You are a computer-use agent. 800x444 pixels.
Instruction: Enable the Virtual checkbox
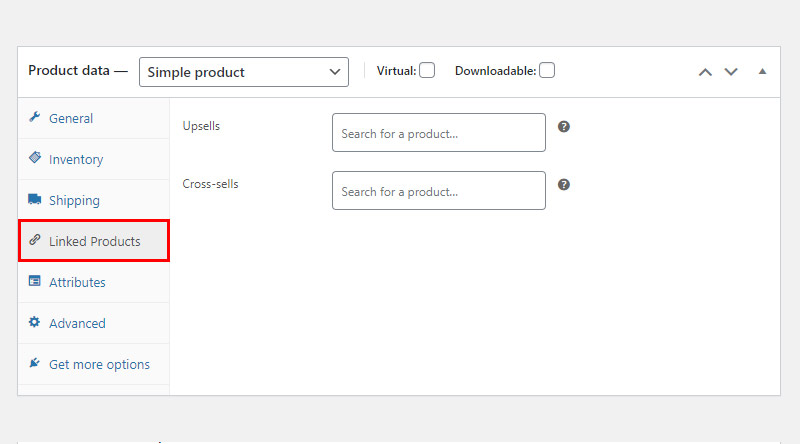pos(427,70)
